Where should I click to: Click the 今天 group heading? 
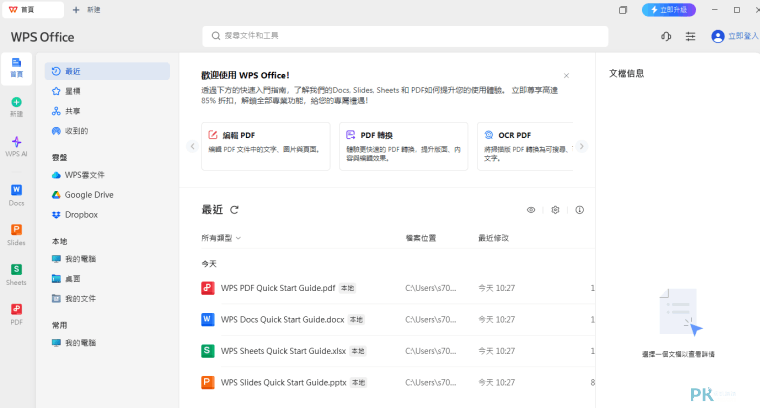[209, 264]
